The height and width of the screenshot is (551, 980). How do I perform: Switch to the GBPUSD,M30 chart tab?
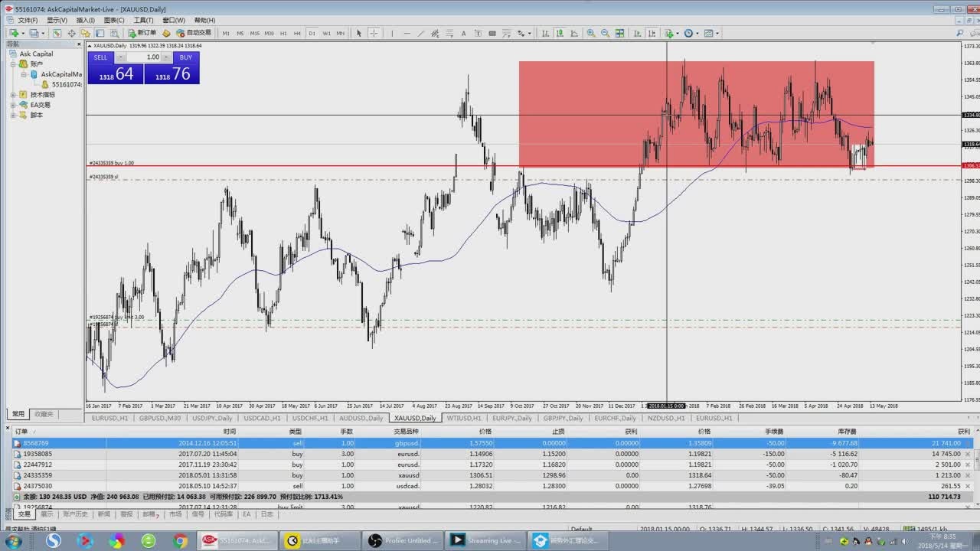pos(160,419)
